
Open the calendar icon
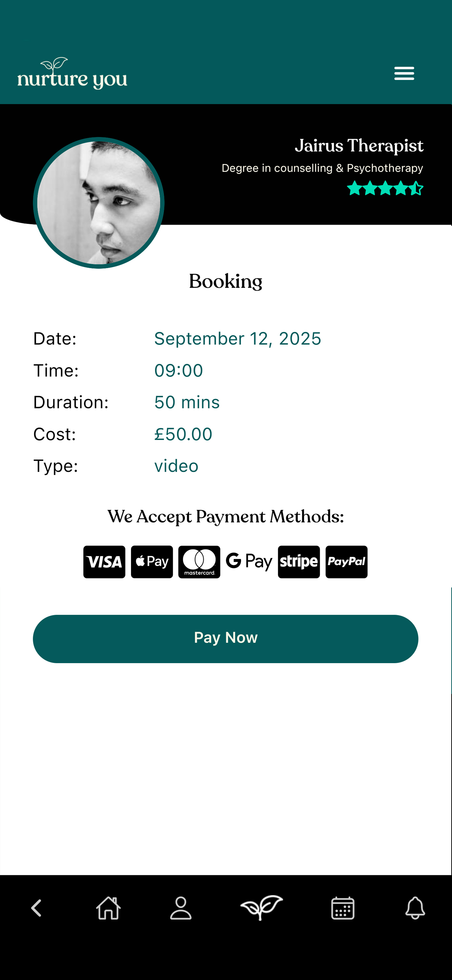point(343,908)
